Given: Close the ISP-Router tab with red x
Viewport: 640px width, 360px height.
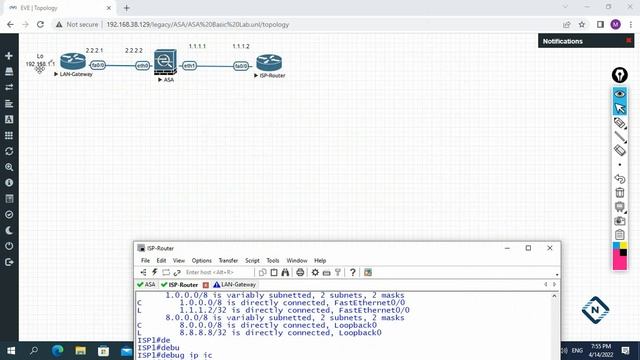Looking at the screenshot, I should (206, 285).
